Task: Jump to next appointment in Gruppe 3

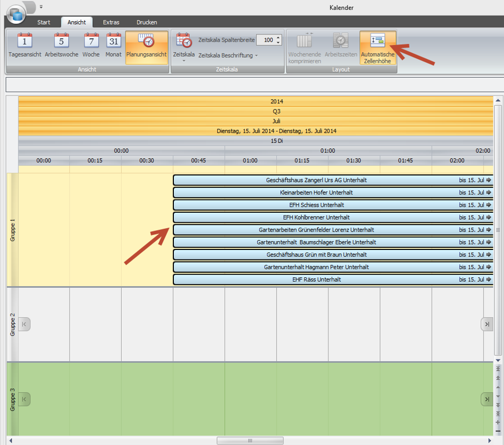Action: click(487, 399)
